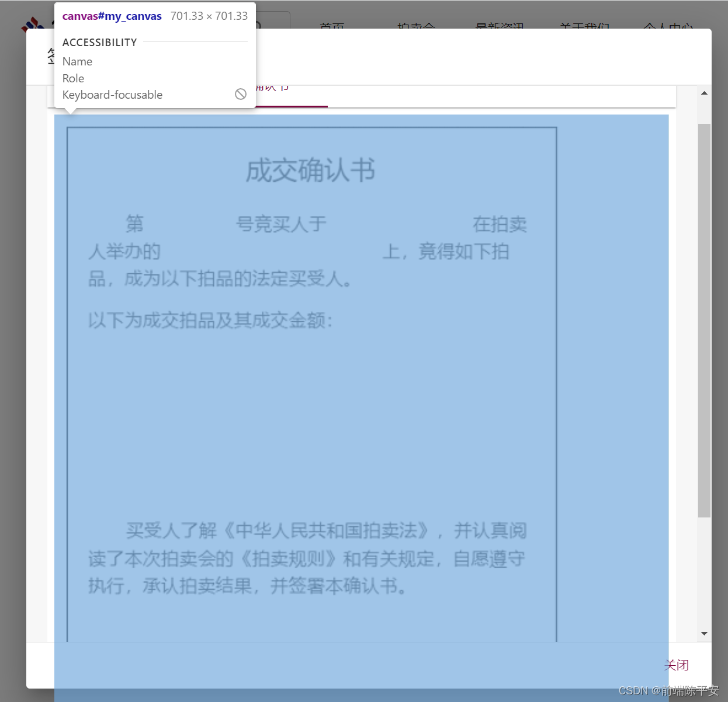
Task: Open the 首页 navigation item
Action: (332, 27)
